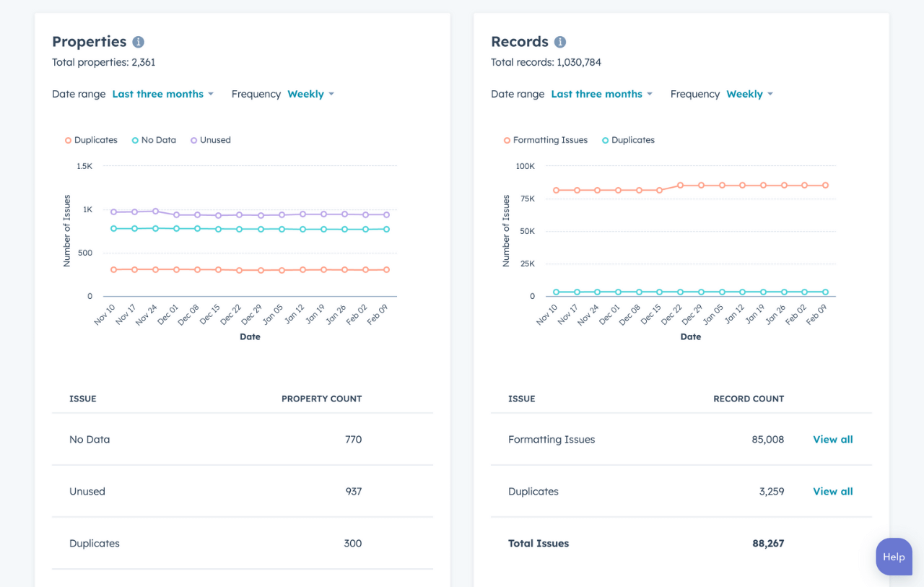924x587 pixels.
Task: Toggle Formatting Issues legend in Records chart
Action: click(x=546, y=140)
